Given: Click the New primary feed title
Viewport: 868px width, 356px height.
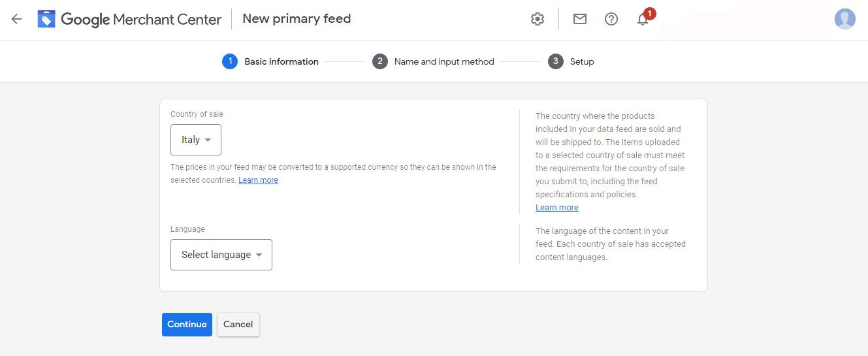Looking at the screenshot, I should pyautogui.click(x=297, y=19).
